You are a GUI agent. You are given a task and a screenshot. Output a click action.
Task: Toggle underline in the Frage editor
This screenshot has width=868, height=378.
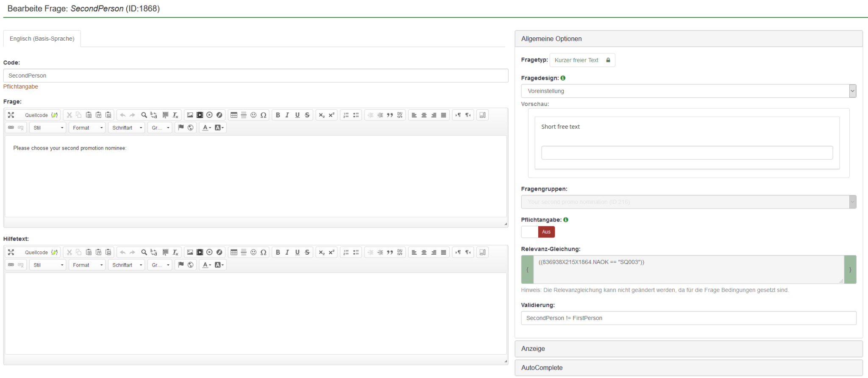pos(298,115)
